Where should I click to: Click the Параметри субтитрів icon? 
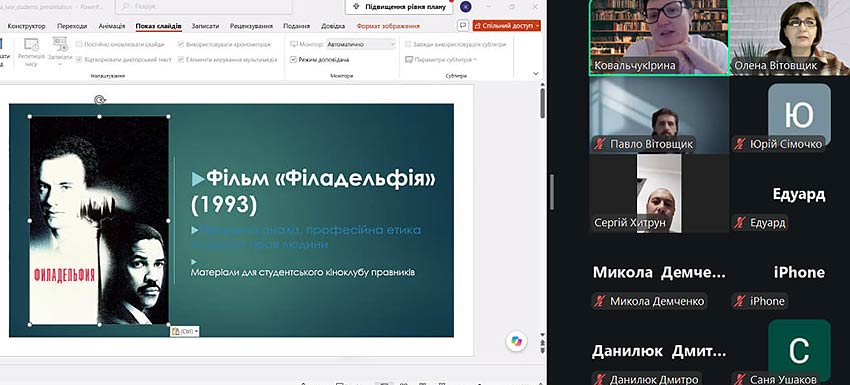tap(409, 60)
